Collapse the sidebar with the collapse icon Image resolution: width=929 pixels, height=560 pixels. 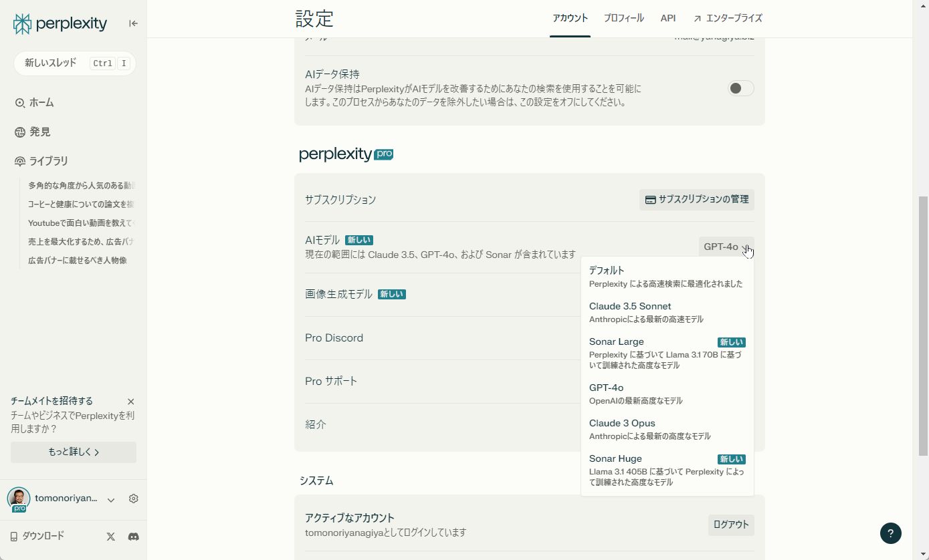pyautogui.click(x=133, y=23)
